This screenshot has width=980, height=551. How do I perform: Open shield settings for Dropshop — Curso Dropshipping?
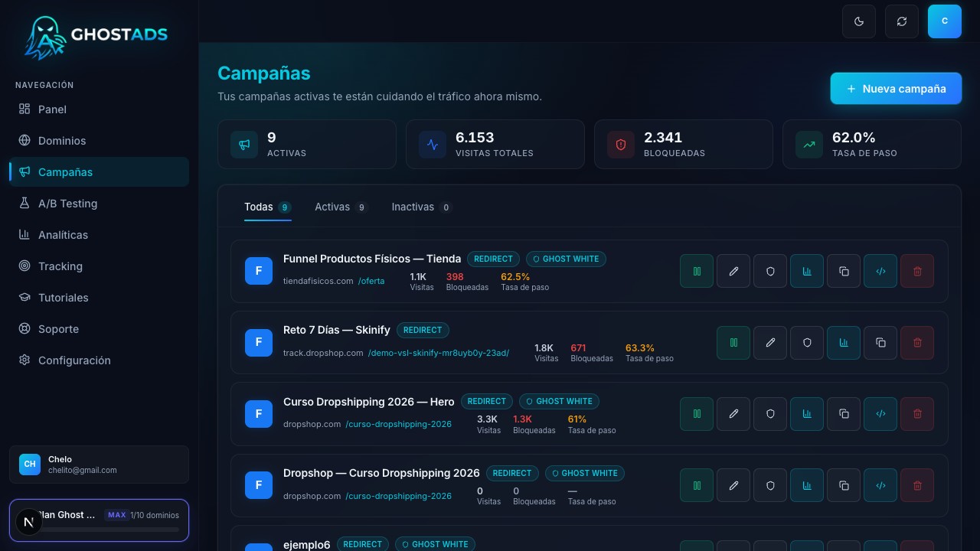pyautogui.click(x=770, y=486)
